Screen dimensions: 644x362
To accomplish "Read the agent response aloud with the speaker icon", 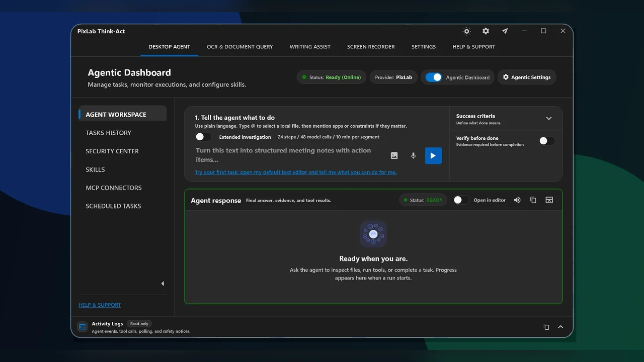I will tap(517, 200).
